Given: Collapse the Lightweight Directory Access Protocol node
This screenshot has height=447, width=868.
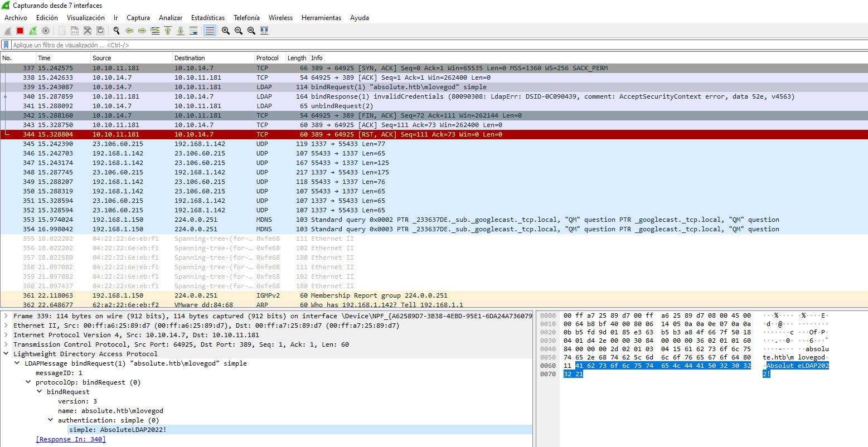Looking at the screenshot, I should click(x=6, y=354).
